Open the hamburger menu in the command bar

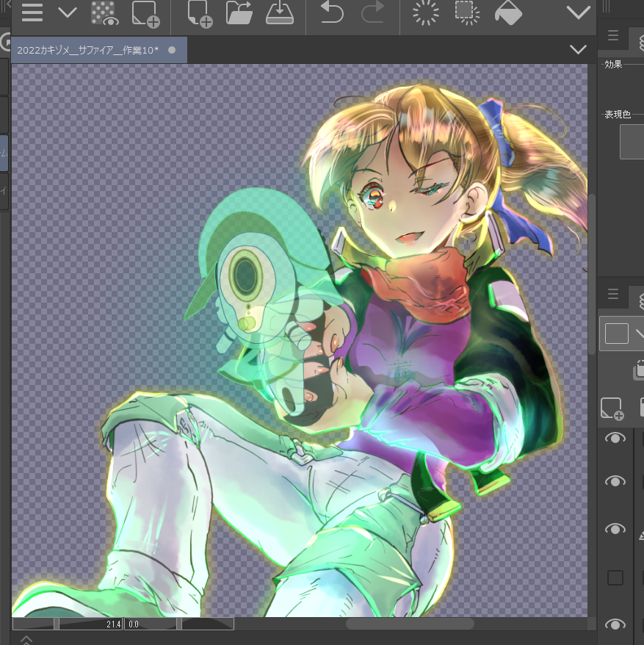coord(32,13)
